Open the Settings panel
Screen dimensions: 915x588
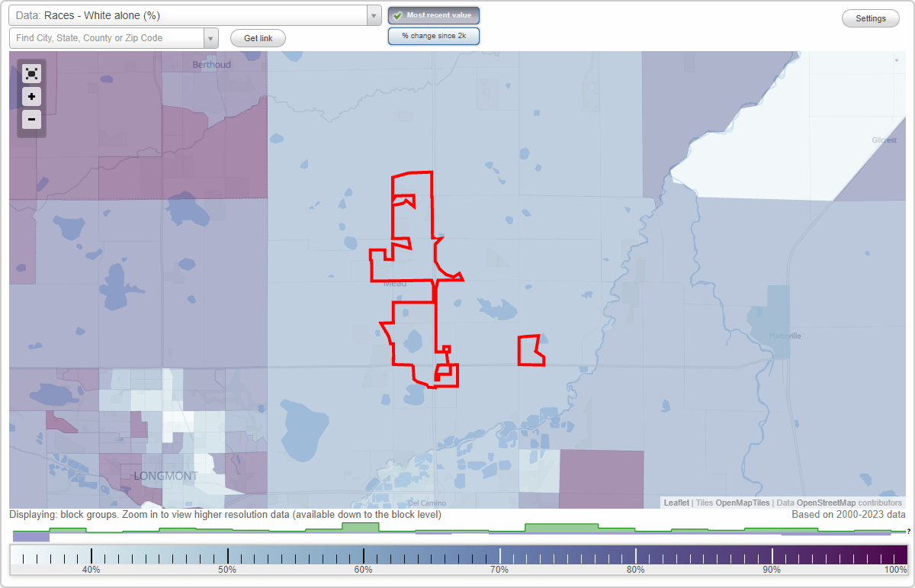[870, 18]
